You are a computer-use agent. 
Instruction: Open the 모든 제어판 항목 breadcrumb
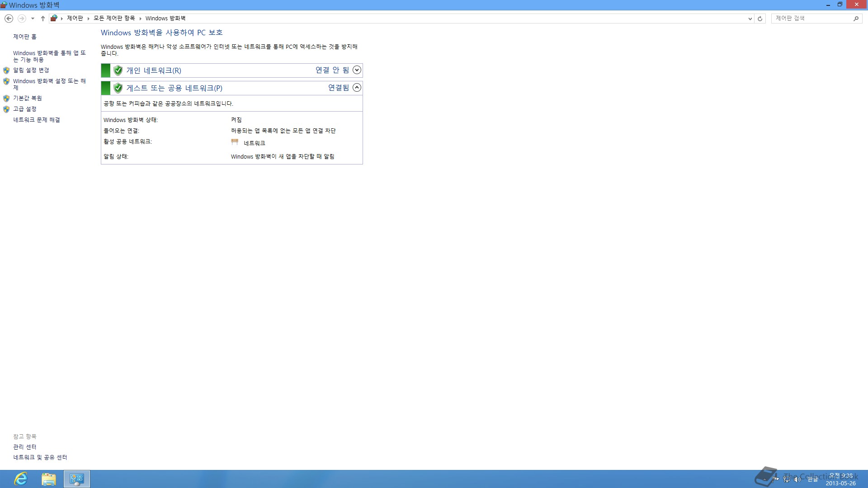pos(114,18)
